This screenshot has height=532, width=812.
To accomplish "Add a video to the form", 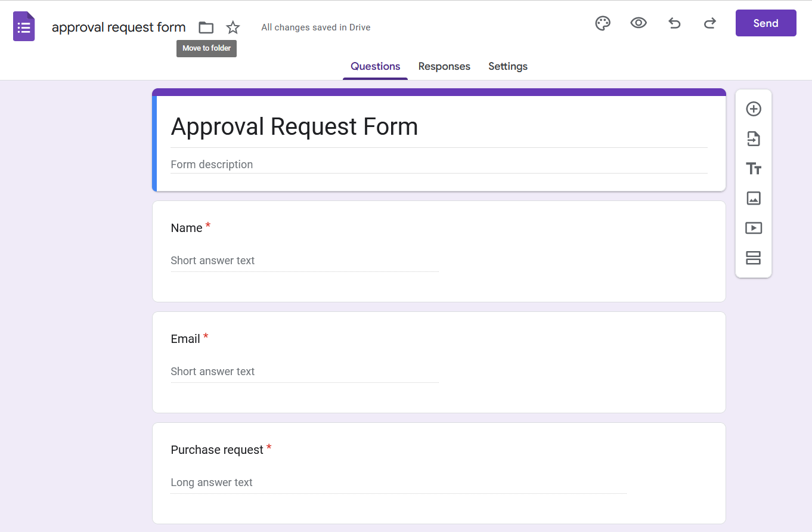I will pos(754,228).
